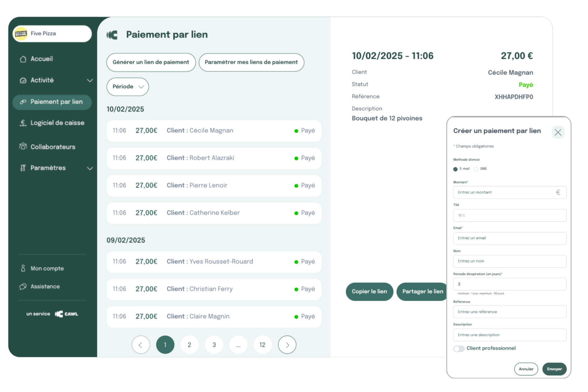Click the Mon compte person icon
588x392 pixels.
(x=23, y=268)
